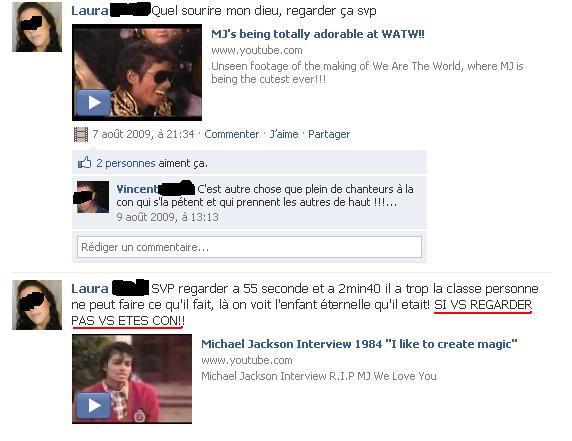Click the 7 août 2009 post timestamp
This screenshot has width=572, height=441.
143,134
